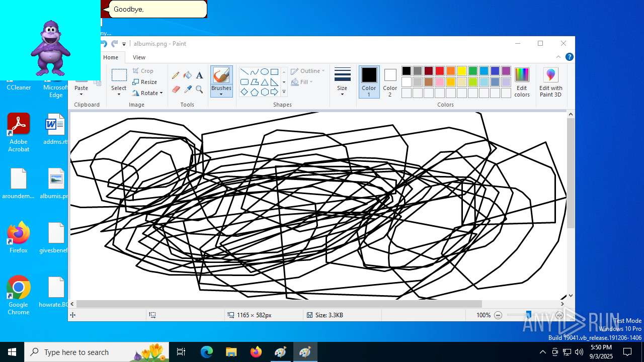Click the horizontal canvas scrollbar

tap(279, 304)
